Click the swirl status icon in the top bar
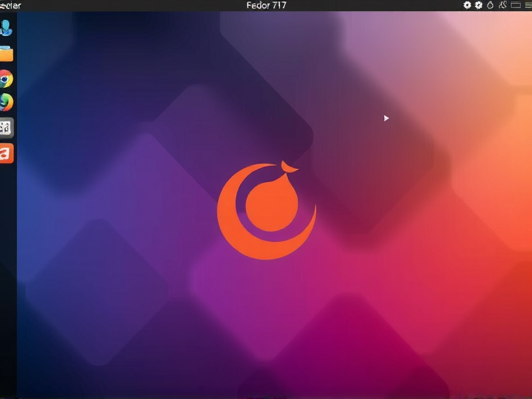This screenshot has width=532, height=399. point(503,5)
